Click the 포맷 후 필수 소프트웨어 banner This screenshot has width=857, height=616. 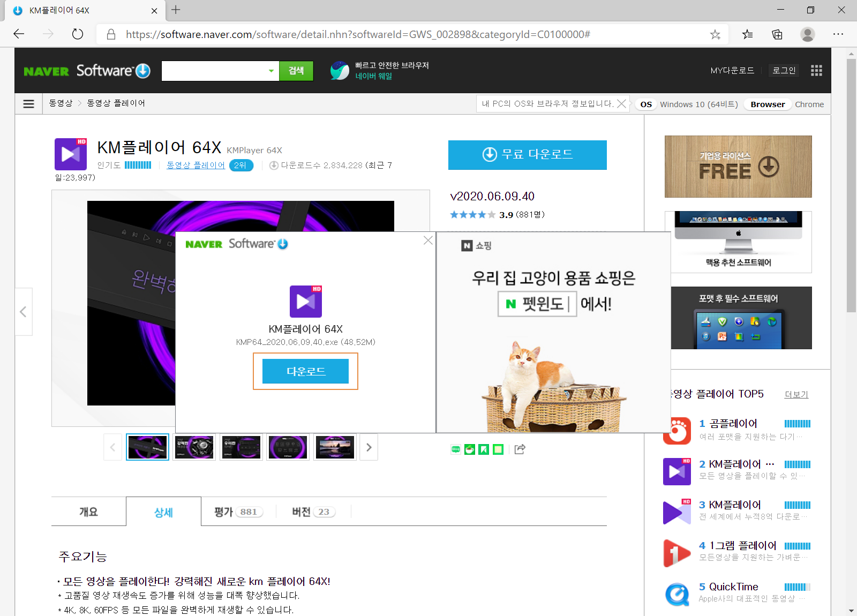(741, 318)
